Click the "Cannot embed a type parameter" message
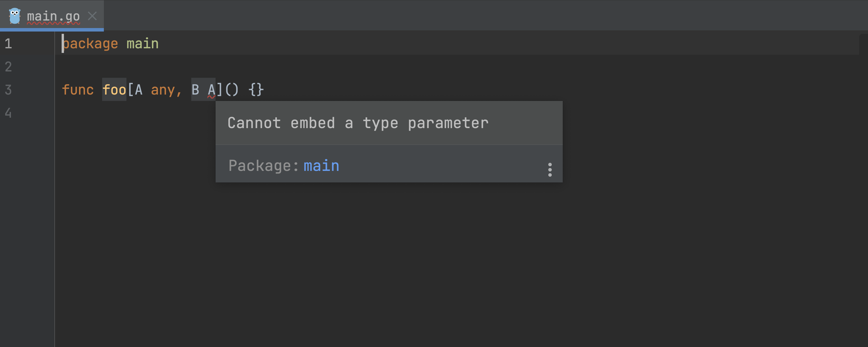868x347 pixels. tap(358, 123)
